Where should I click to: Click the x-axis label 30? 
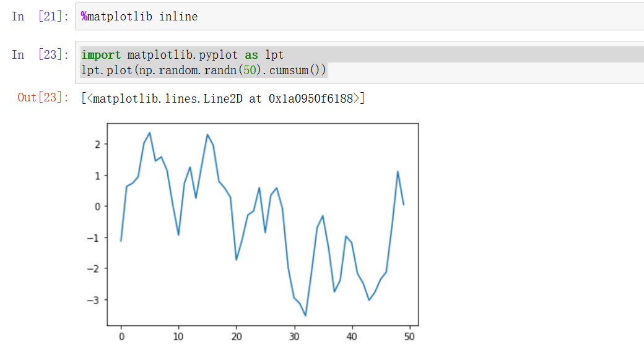click(x=294, y=337)
